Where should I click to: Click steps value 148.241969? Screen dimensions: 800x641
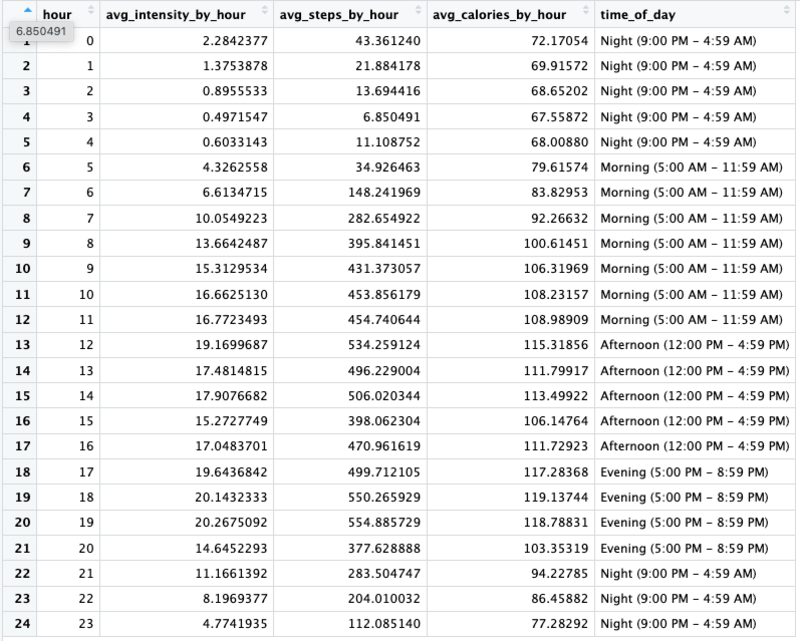384,192
